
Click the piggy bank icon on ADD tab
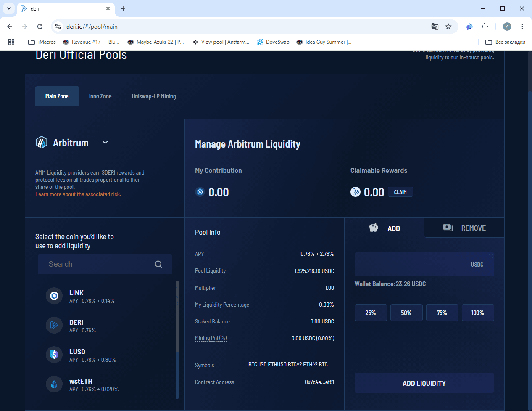[374, 228]
